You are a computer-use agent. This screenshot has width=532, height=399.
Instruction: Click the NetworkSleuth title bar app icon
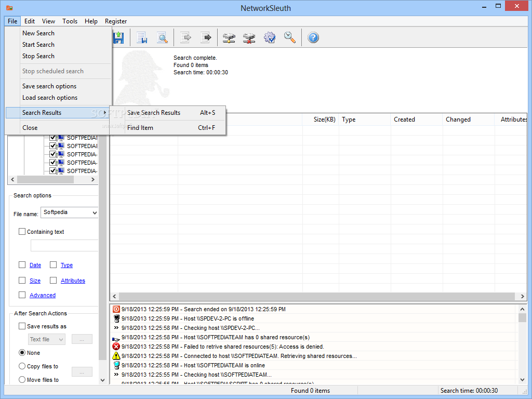click(x=9, y=8)
